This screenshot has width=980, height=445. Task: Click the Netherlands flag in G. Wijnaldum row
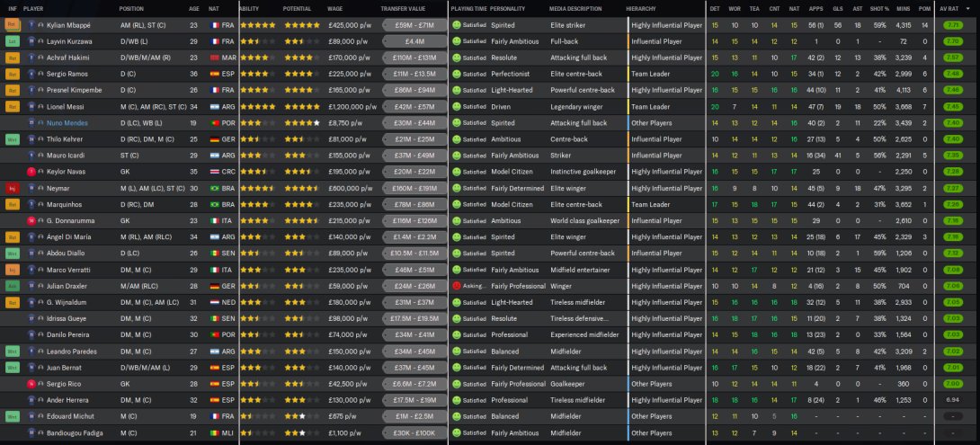(216, 302)
